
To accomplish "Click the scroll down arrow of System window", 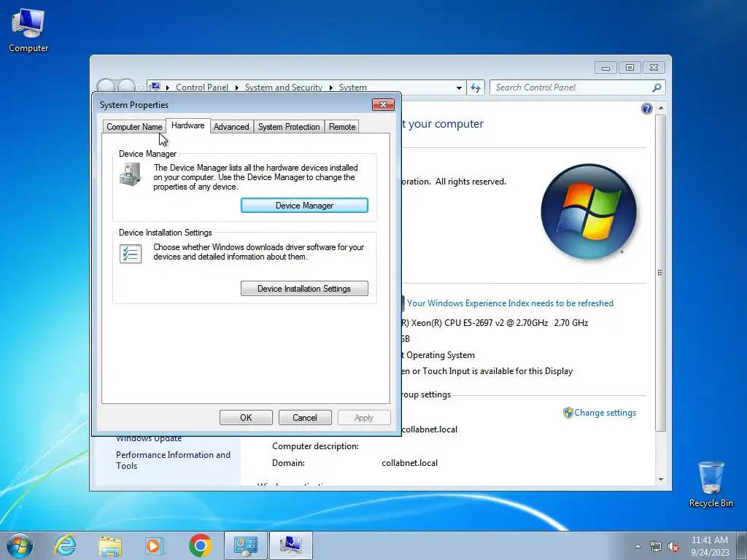I will [x=661, y=480].
